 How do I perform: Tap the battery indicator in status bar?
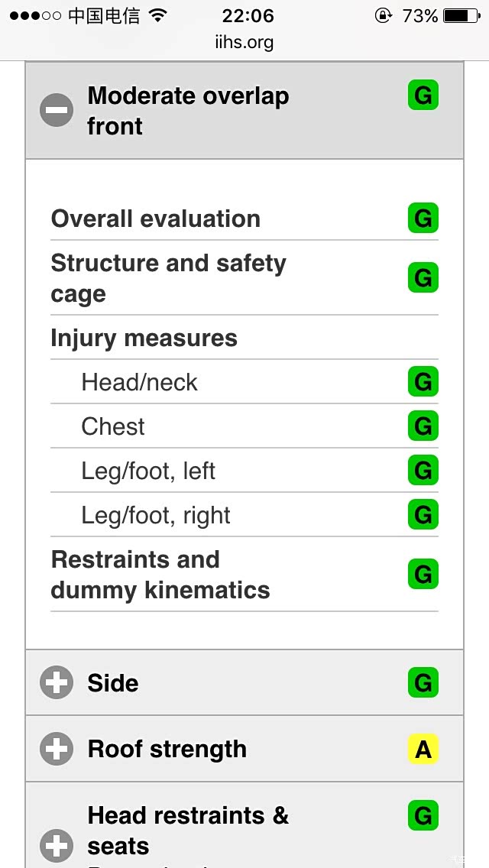click(461, 16)
